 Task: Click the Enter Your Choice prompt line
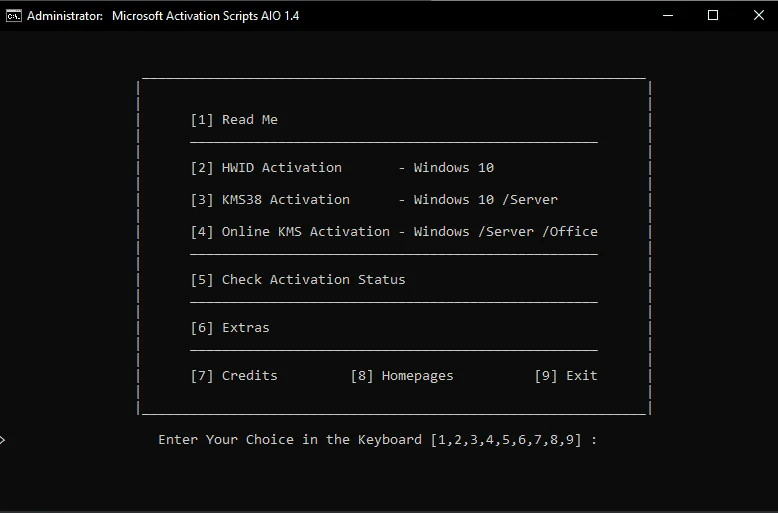pos(378,440)
